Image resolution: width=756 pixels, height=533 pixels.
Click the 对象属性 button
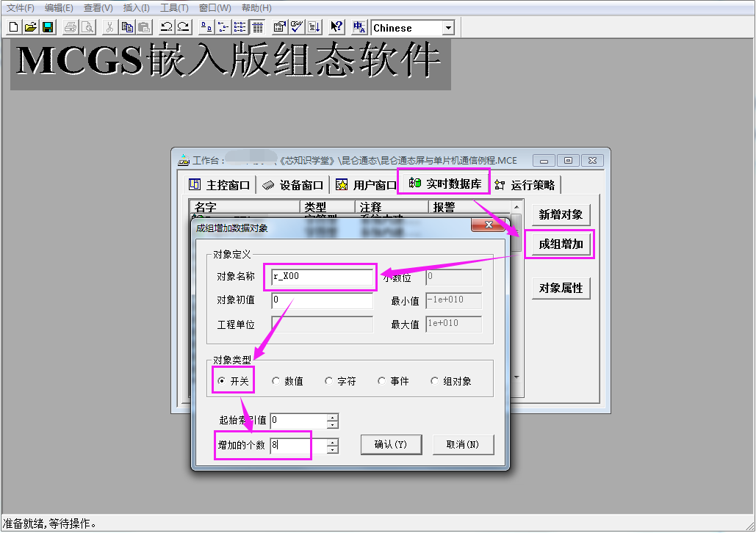(561, 289)
